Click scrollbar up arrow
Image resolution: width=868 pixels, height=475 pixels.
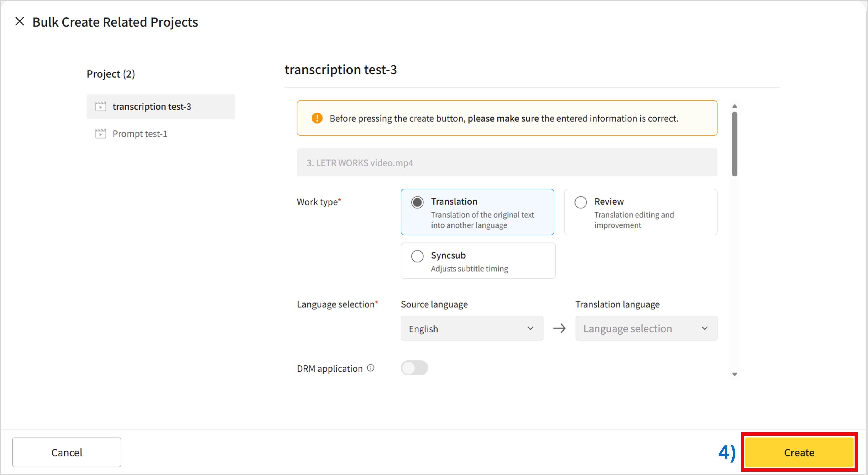(x=734, y=106)
